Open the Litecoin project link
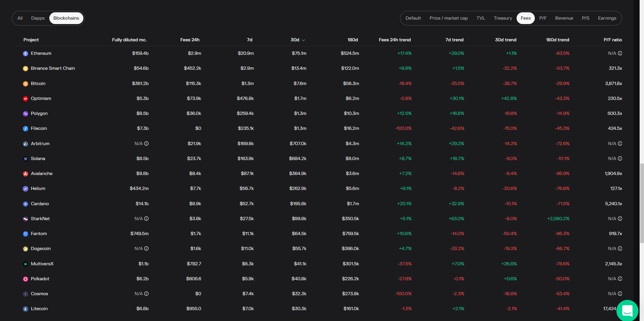This screenshot has height=321, width=644. coord(39,309)
